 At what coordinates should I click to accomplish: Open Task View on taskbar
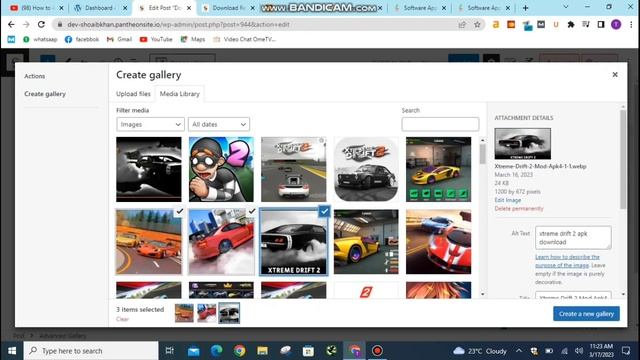169,351
